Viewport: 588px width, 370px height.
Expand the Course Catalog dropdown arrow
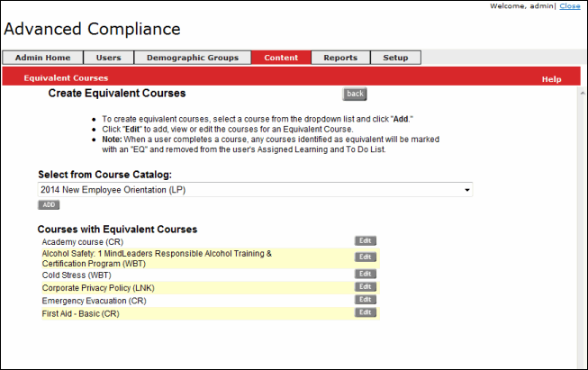[x=466, y=190]
